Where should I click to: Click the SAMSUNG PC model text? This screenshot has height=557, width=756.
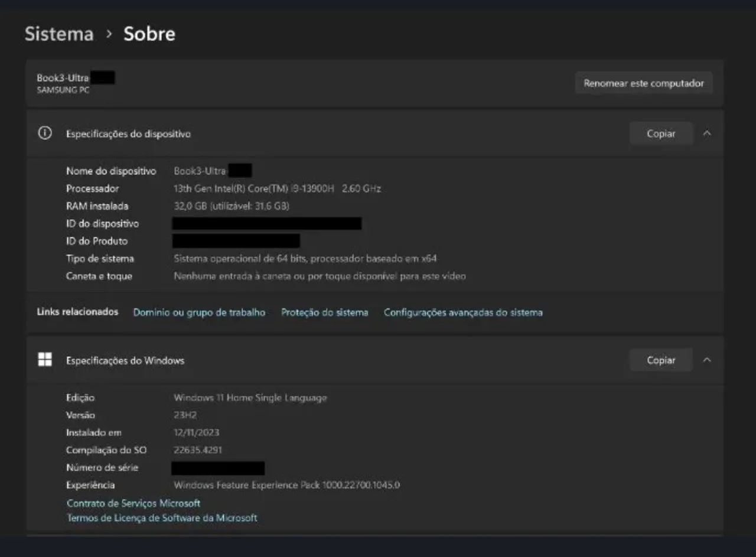click(63, 90)
